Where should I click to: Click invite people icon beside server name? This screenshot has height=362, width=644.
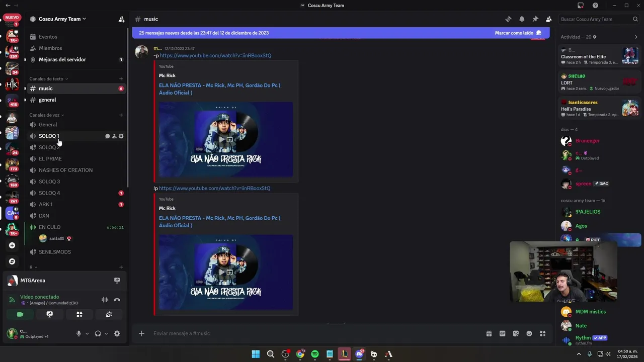coord(121,19)
